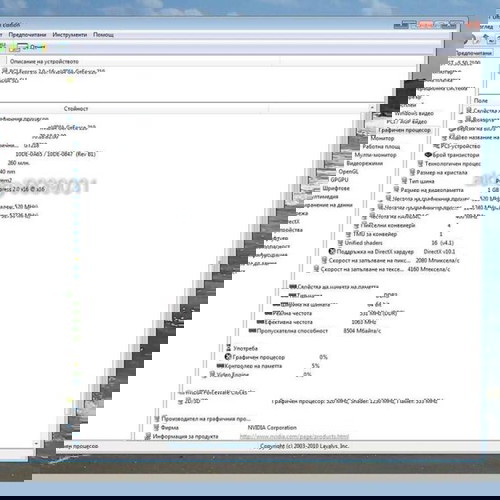
Task: Click the Брой транзистори chip icon
Action: 428,155
